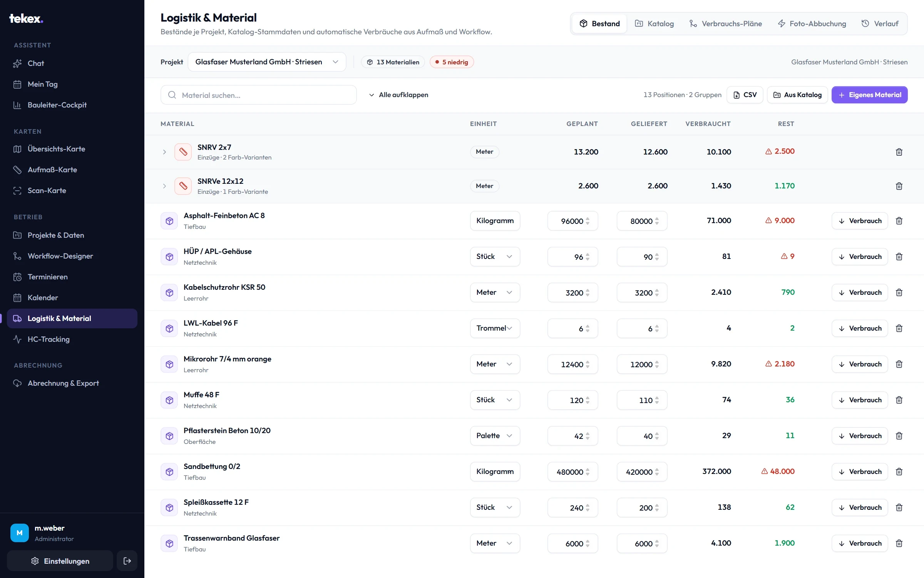Viewport: 924px width, 578px height.
Task: Export the list as CSV
Action: (745, 95)
